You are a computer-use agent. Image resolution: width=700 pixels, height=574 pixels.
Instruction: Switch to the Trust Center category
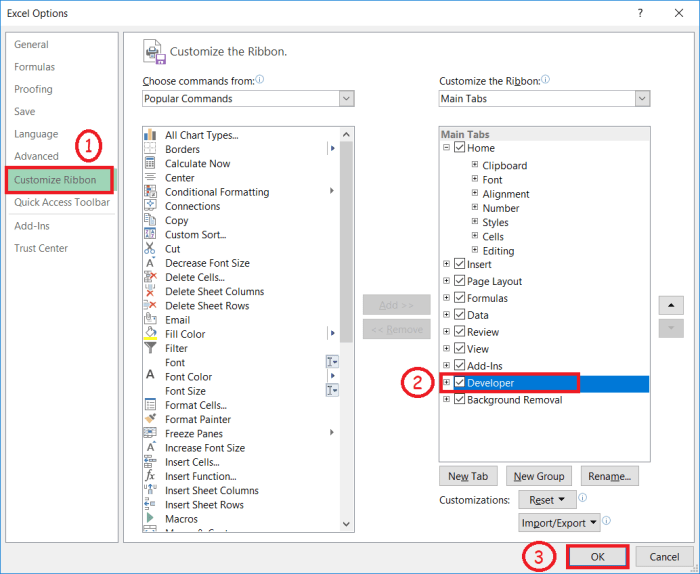[41, 248]
